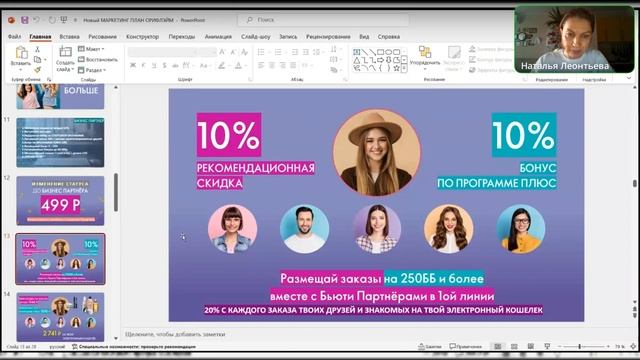Open the font color dropdown arrow
This screenshot has width=640, height=360.
point(245,65)
